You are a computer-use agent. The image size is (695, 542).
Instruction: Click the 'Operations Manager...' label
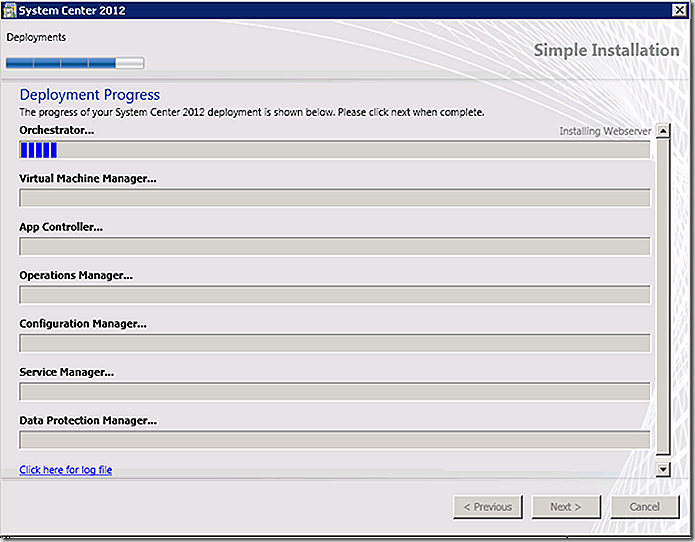tap(76, 275)
